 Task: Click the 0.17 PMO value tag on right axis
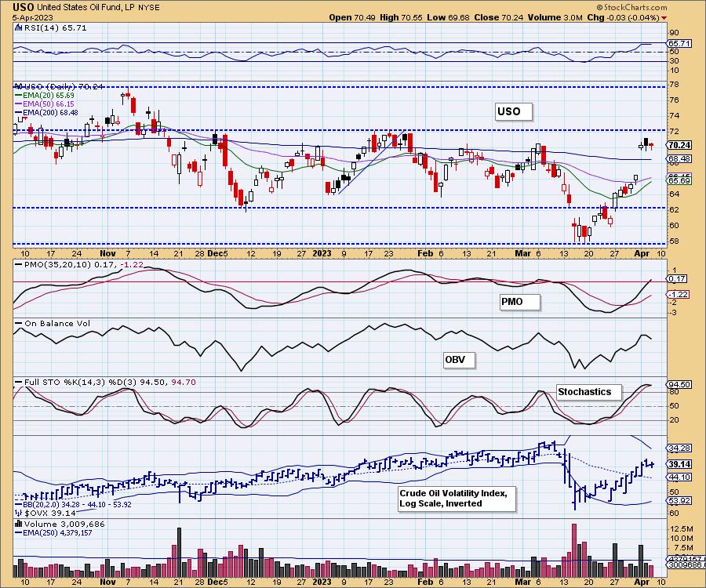(676, 279)
